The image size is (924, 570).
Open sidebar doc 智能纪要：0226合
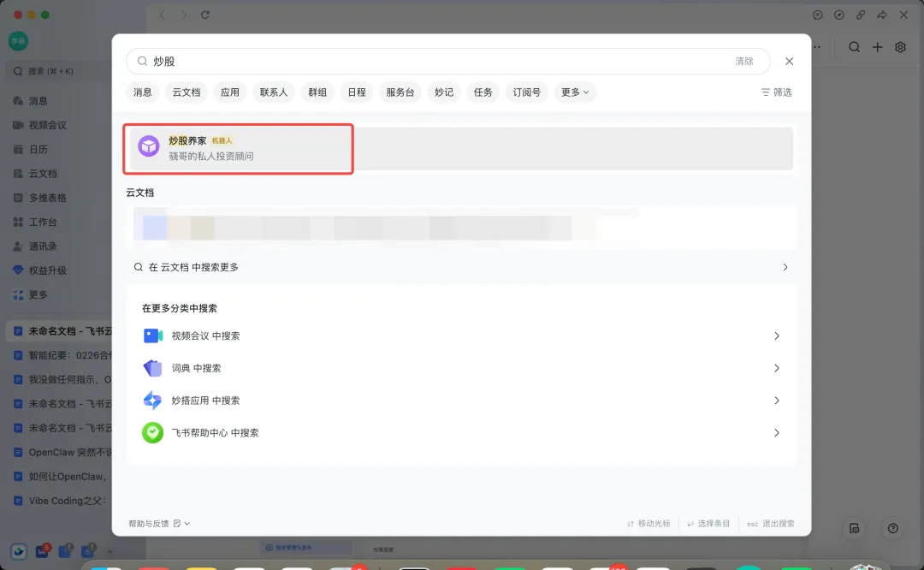(x=62, y=355)
